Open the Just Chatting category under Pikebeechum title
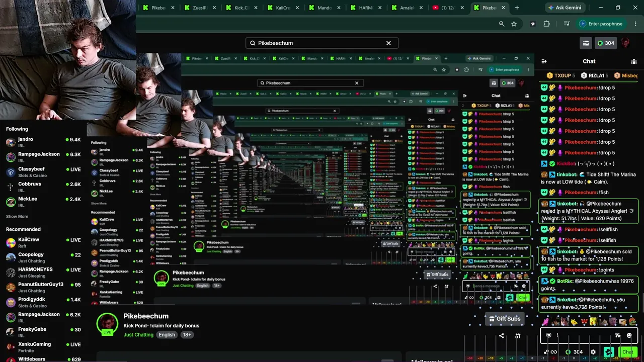Screen dimensions: 644x362 pyautogui.click(x=138, y=335)
